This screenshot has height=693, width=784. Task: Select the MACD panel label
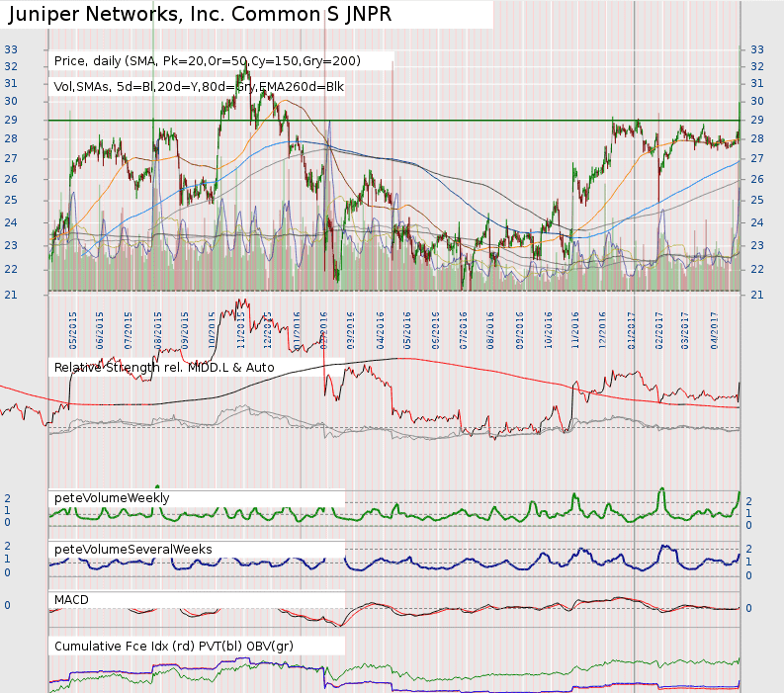point(71,600)
